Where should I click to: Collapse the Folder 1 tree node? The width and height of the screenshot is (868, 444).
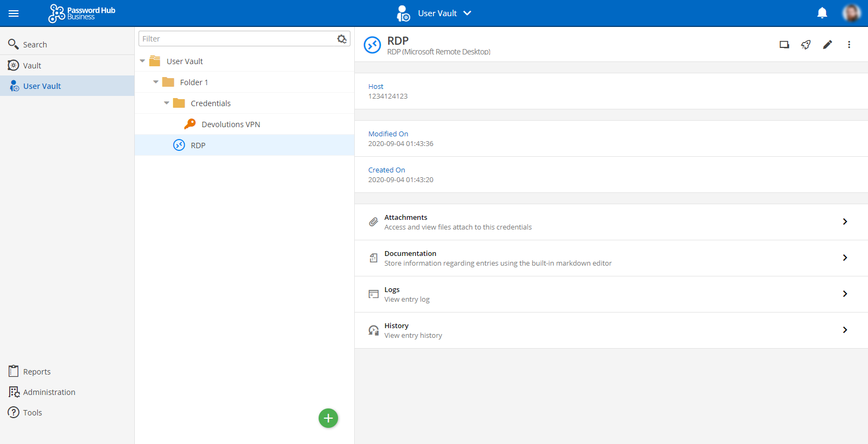[x=156, y=82]
